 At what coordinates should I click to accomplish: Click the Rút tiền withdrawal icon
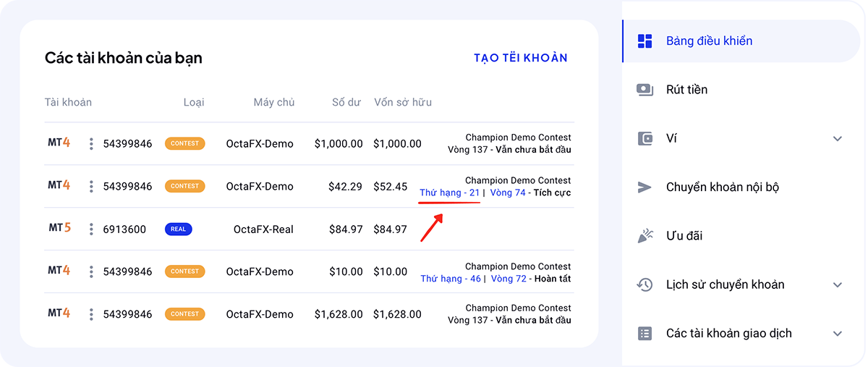644,90
